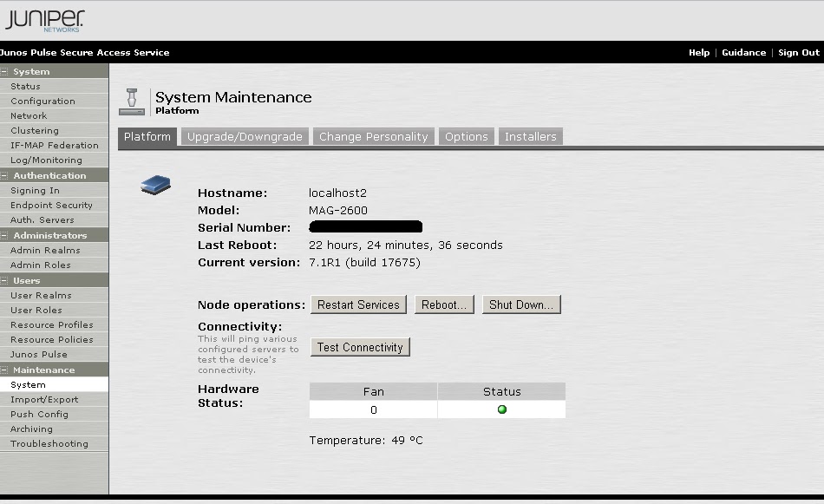Open the Change Personality tab
This screenshot has height=504, width=824.
373,136
